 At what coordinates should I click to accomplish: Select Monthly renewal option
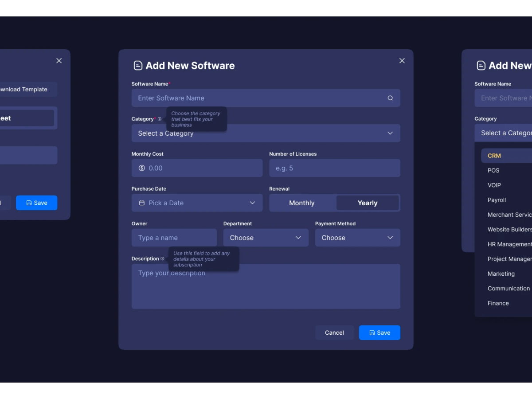302,203
